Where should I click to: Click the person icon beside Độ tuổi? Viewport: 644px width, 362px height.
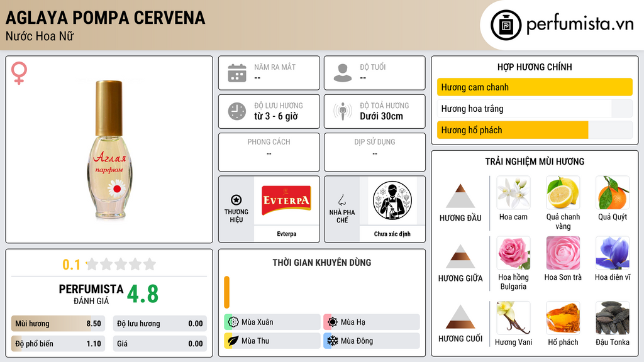click(343, 73)
